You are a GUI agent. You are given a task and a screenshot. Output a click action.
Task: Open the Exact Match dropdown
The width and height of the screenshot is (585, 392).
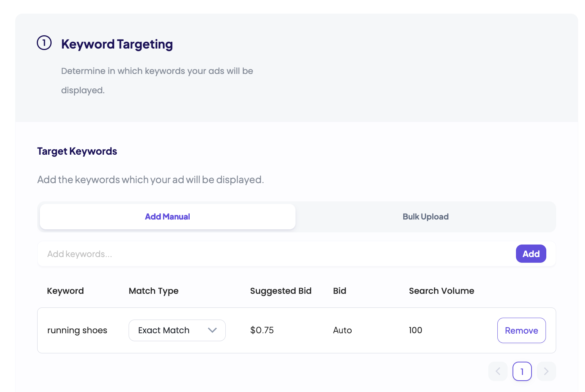pos(177,330)
